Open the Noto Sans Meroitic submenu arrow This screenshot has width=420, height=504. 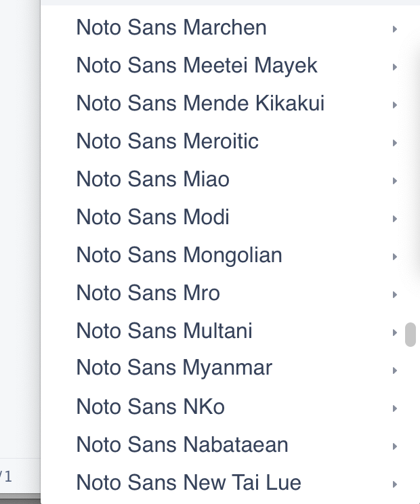[394, 143]
